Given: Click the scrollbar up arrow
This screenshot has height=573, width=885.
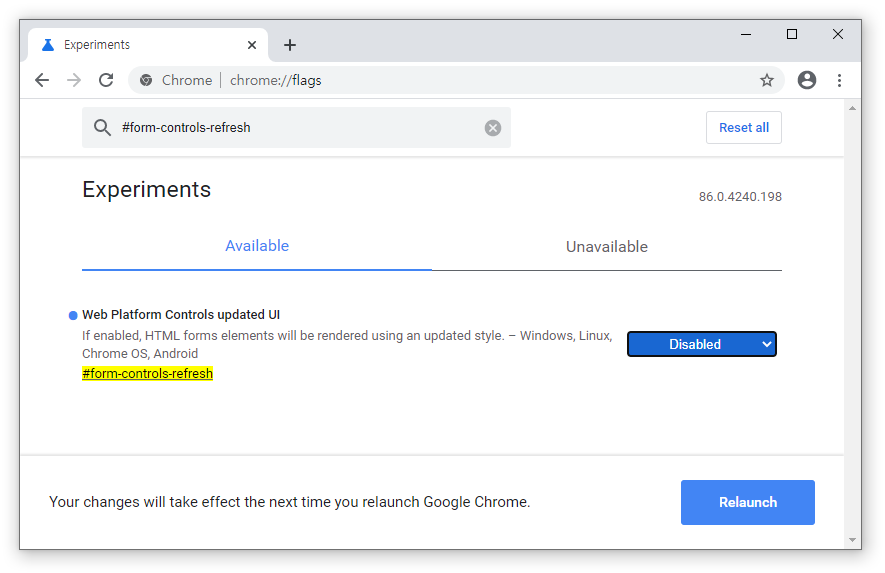Looking at the screenshot, I should coord(852,108).
